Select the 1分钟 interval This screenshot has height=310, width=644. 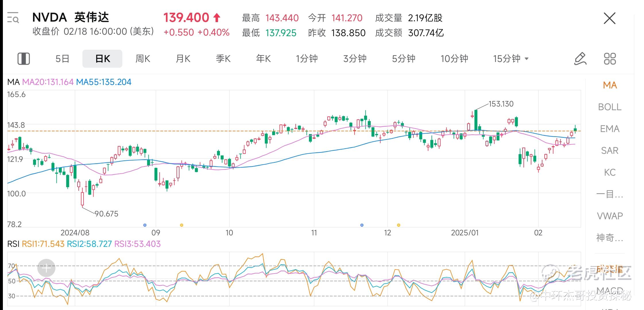point(307,59)
